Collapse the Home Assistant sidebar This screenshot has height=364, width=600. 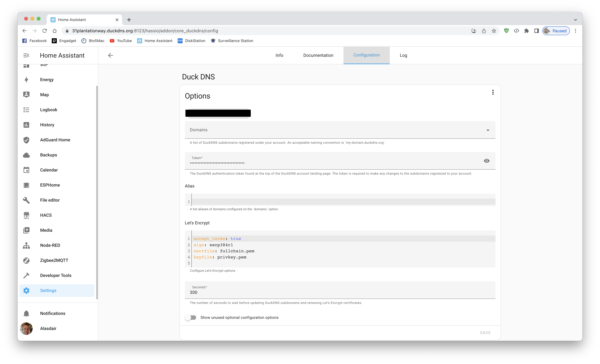point(26,55)
